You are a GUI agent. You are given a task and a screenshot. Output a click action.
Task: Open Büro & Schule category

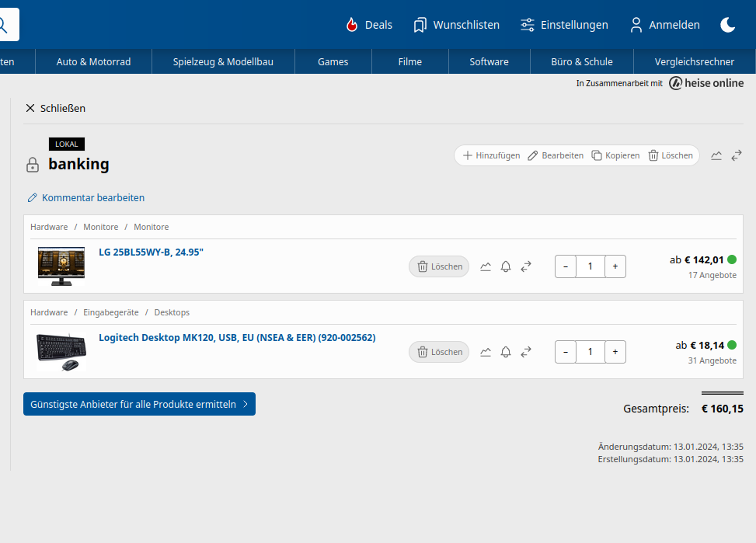pyautogui.click(x=582, y=61)
